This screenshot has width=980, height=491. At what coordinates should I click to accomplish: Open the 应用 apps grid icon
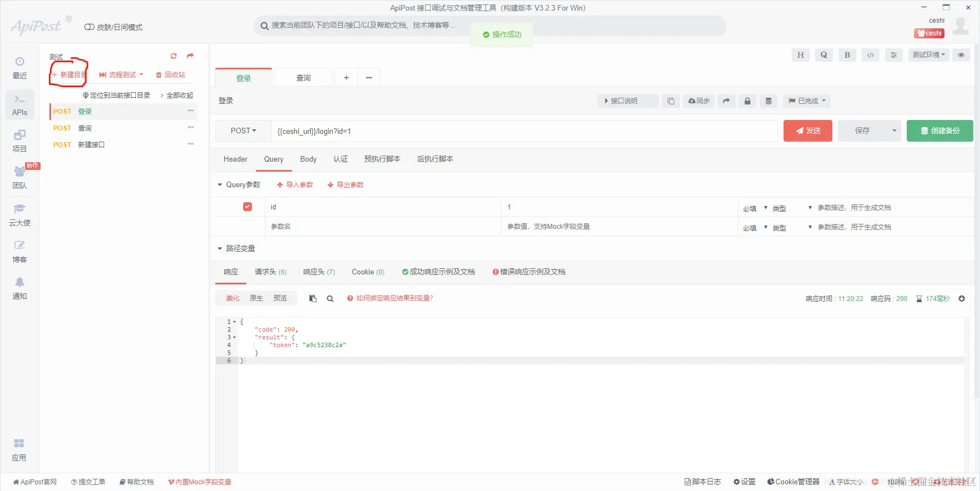19,450
